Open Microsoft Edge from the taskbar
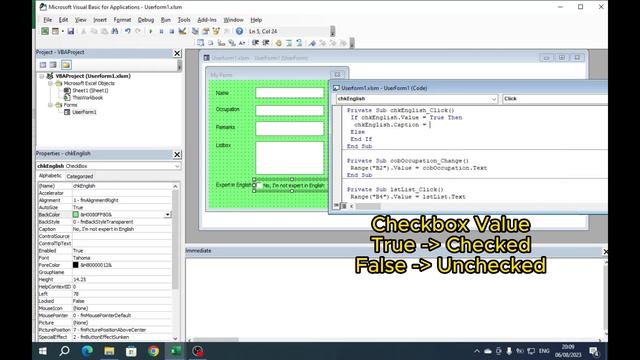Image resolution: width=640 pixels, height=360 pixels. pos(87,351)
